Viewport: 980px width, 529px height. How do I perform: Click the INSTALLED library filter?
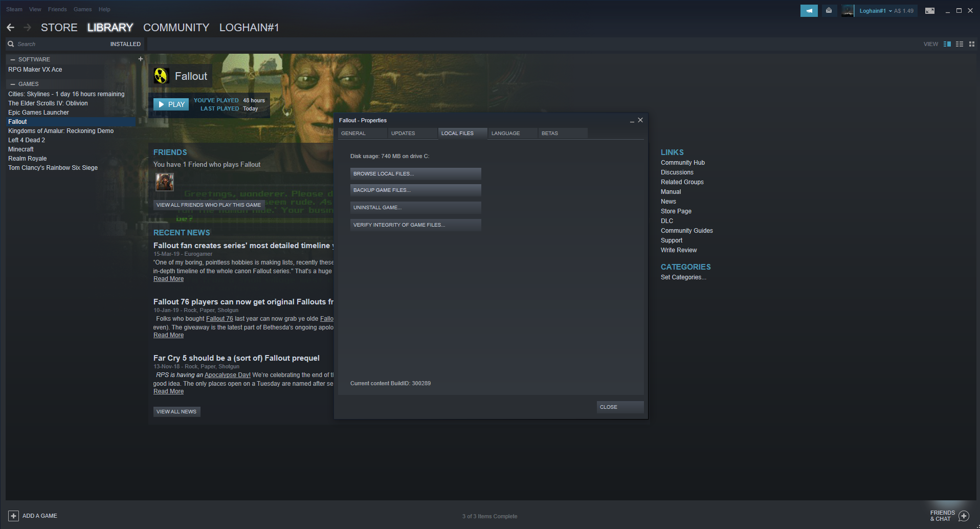tap(125, 44)
